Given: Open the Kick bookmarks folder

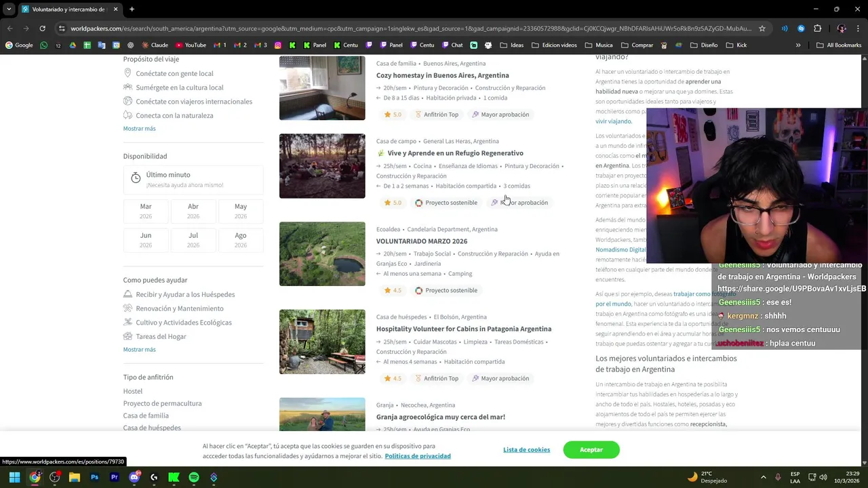Looking at the screenshot, I should 736,45.
